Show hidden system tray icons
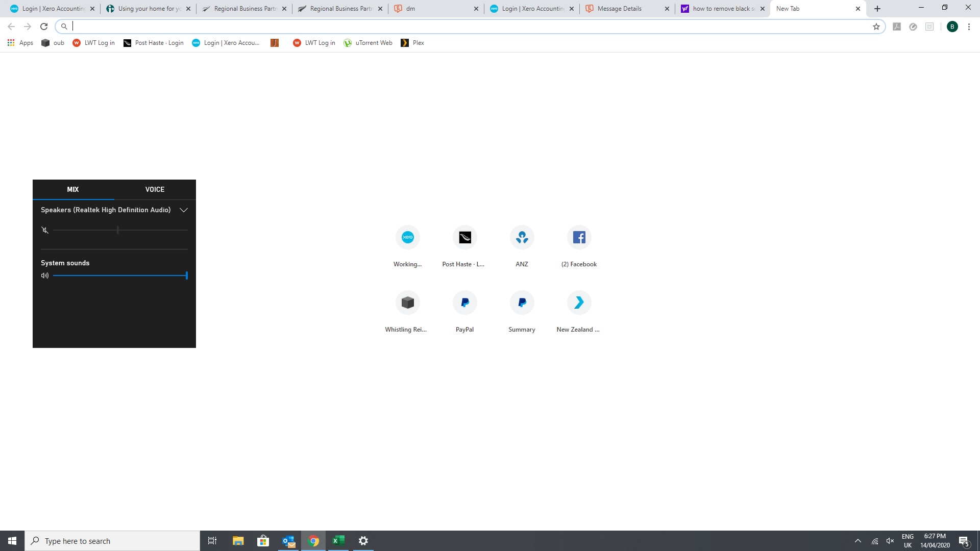 coord(858,541)
